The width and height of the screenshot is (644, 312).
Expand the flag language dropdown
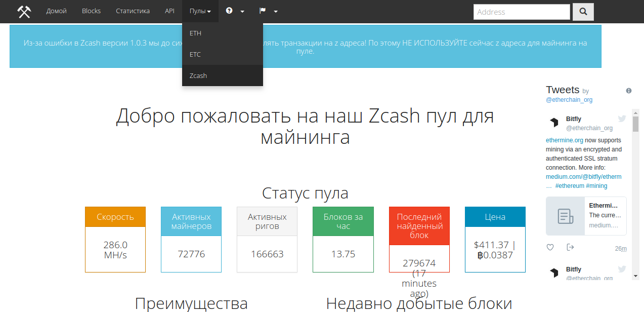click(269, 11)
